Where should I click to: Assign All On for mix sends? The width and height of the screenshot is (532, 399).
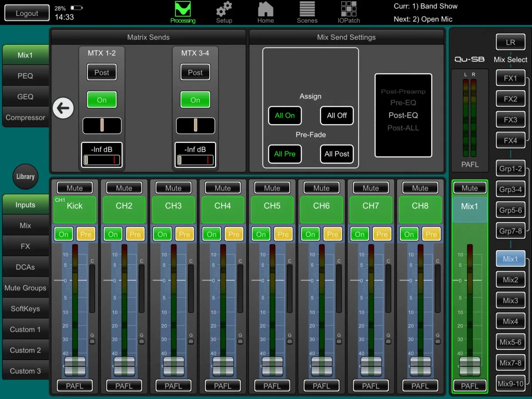coord(285,116)
